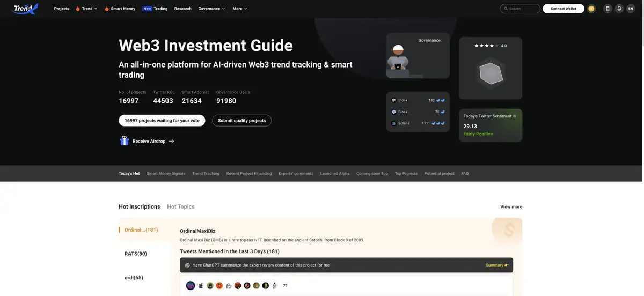Open the Research menu item
Screen dimensions: 644x296
click(x=182, y=9)
